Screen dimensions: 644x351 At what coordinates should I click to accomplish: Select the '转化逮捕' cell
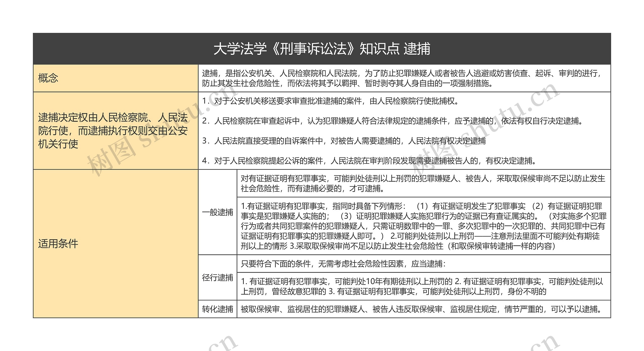pos(218,309)
